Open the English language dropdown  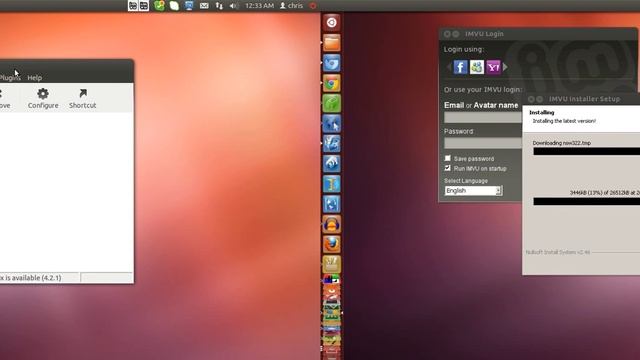[473, 191]
